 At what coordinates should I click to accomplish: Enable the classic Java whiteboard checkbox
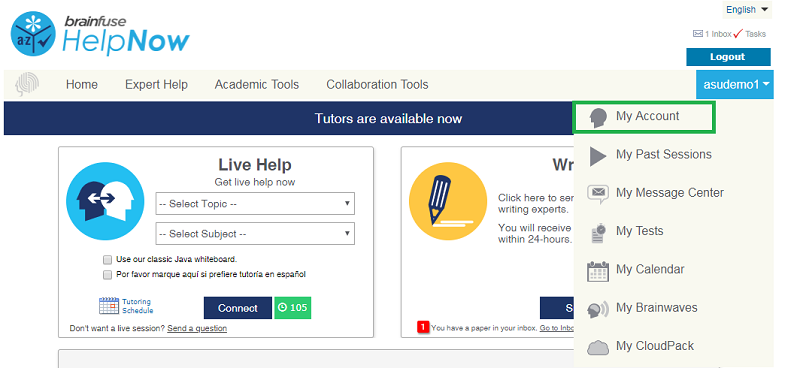(107, 259)
